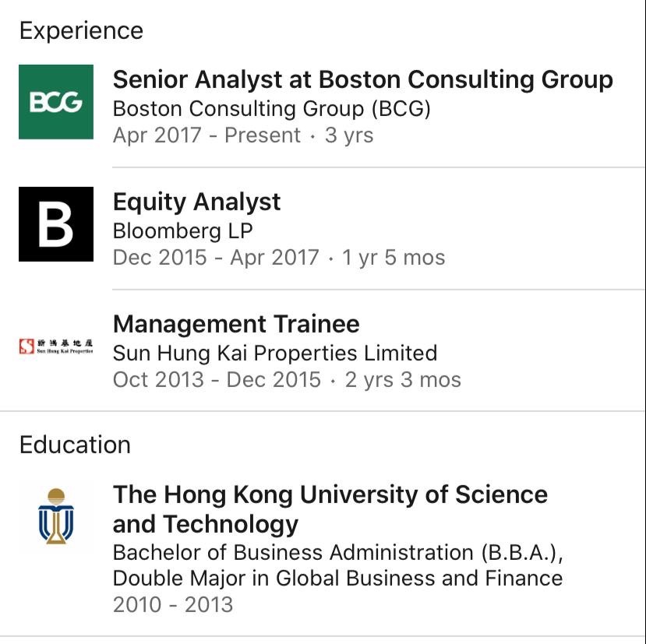Tap the HKUST university crest logo
This screenshot has height=644, width=646.
(56, 516)
